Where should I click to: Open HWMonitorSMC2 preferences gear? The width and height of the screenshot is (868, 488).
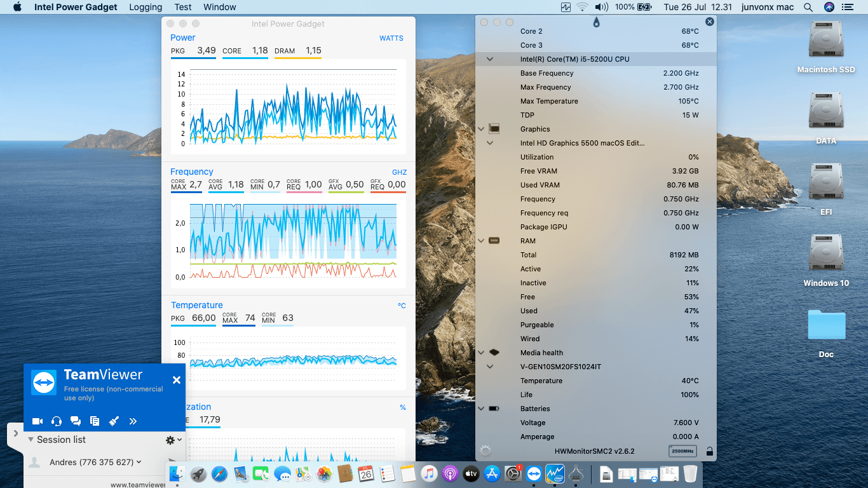484,451
